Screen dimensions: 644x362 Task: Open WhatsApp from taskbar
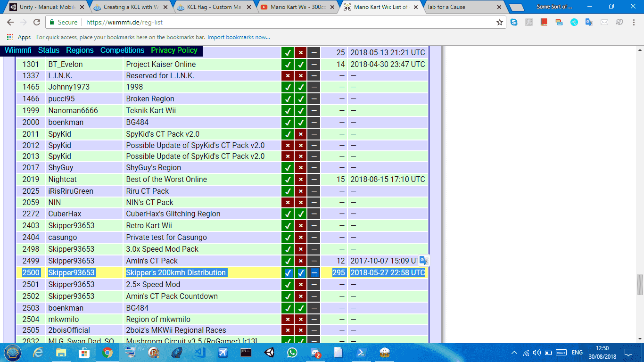(292, 353)
